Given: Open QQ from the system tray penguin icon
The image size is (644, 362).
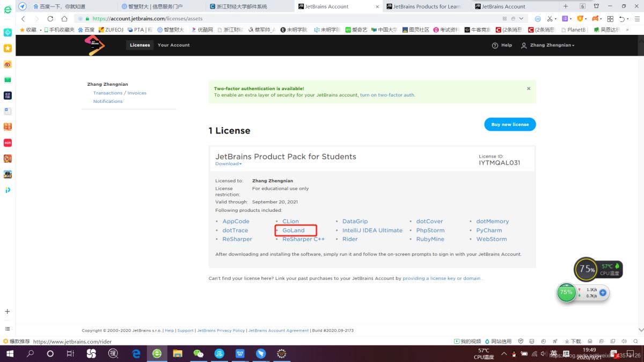Looking at the screenshot, I should tap(514, 354).
